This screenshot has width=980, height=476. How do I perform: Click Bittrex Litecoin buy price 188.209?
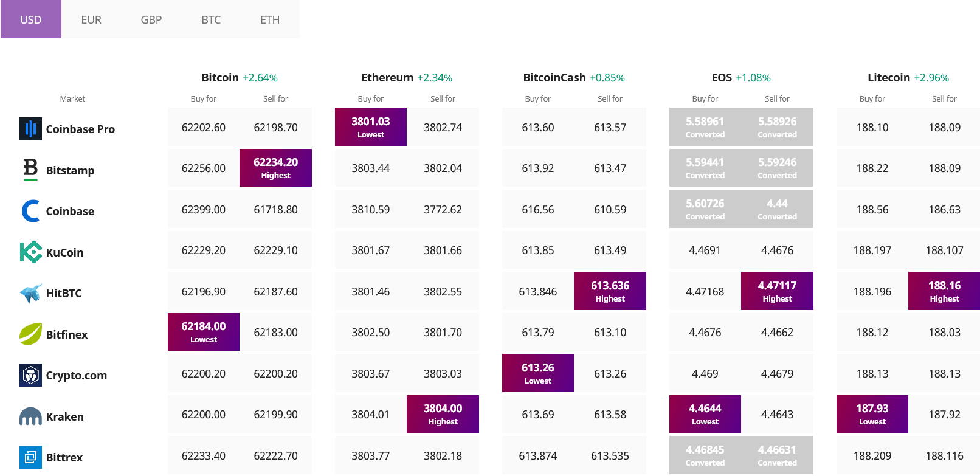872,456
